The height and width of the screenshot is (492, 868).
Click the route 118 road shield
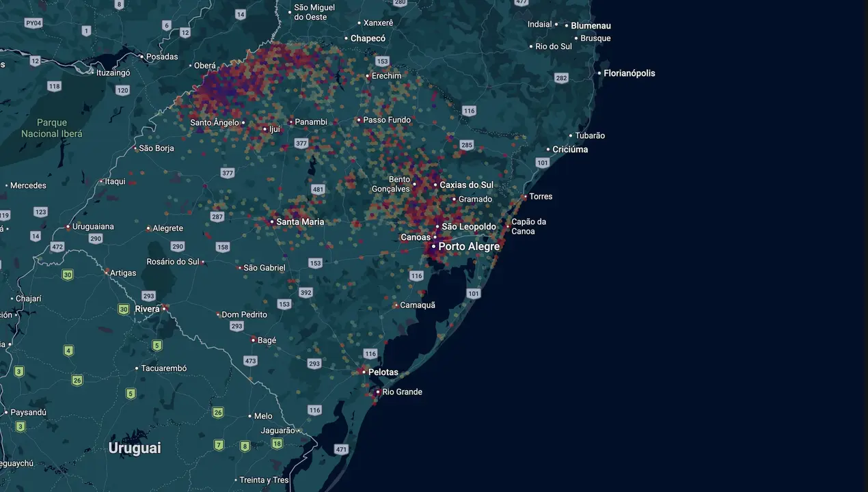point(54,86)
